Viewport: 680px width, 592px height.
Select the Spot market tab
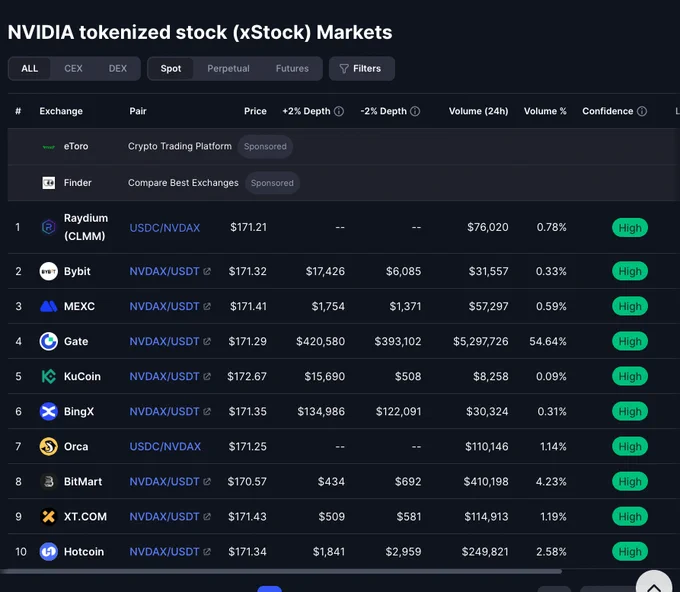[171, 69]
